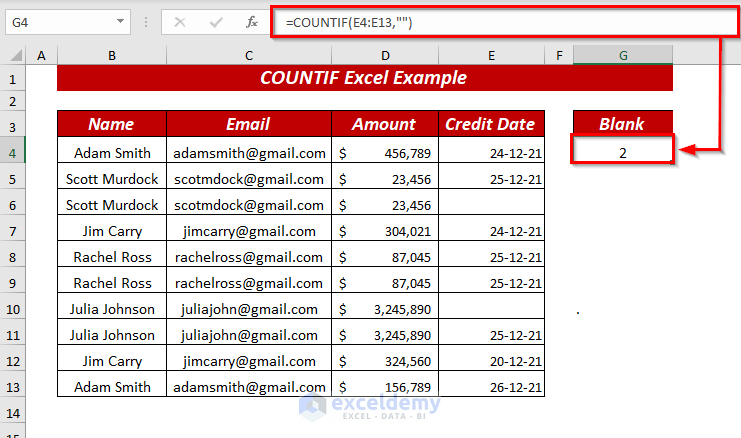The image size is (741, 438).
Task: Select column E header
Action: coord(491,56)
